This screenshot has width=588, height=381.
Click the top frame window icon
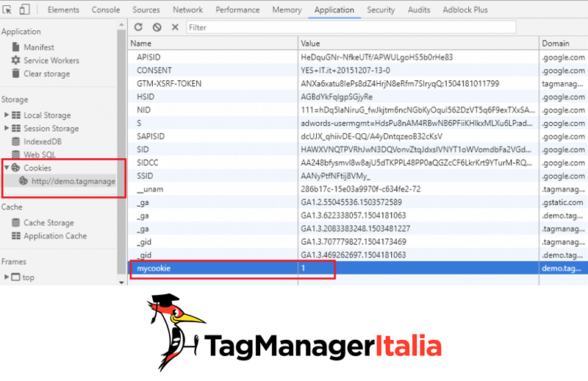[x=15, y=277]
